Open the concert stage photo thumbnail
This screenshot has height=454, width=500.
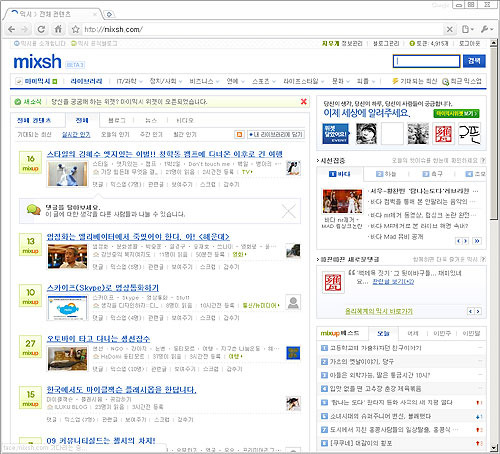click(342, 201)
